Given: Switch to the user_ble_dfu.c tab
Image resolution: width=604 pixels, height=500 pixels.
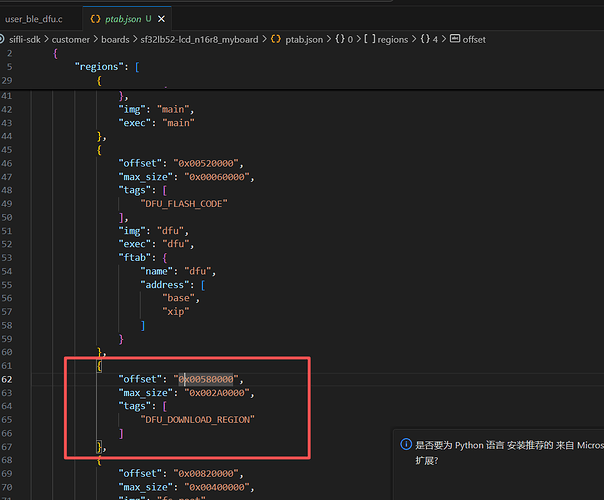Looking at the screenshot, I should tap(33, 18).
